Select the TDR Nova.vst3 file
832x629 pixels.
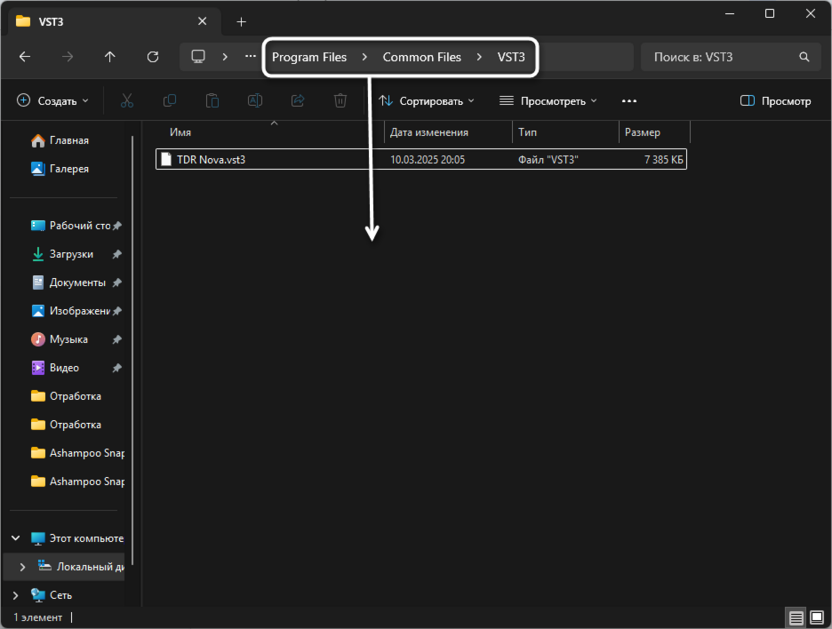tap(210, 159)
